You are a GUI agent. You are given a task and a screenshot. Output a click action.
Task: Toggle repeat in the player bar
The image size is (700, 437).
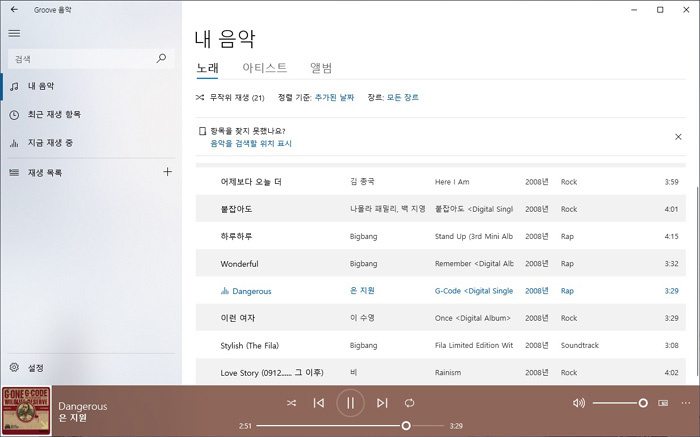click(x=409, y=403)
